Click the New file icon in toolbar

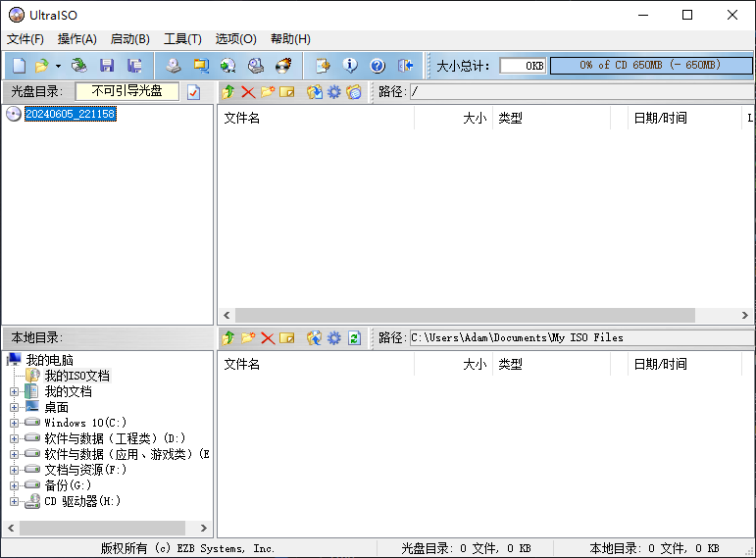19,66
